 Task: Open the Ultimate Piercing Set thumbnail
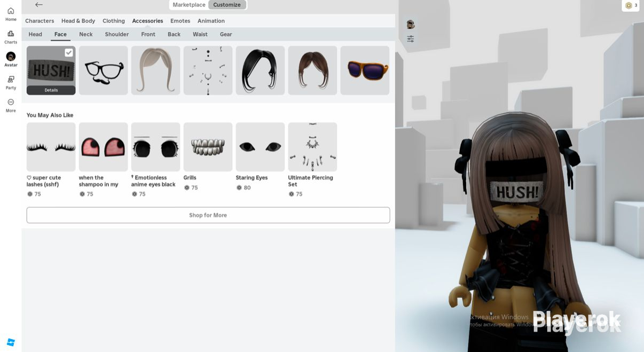[313, 147]
